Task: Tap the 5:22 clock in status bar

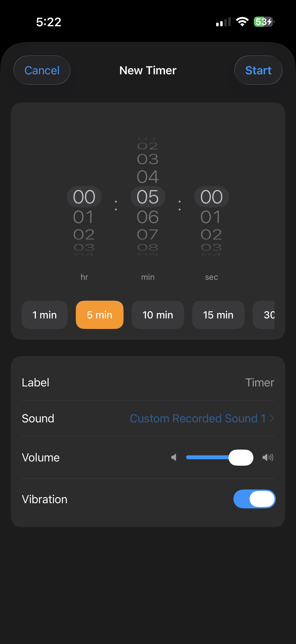Action: (x=49, y=22)
